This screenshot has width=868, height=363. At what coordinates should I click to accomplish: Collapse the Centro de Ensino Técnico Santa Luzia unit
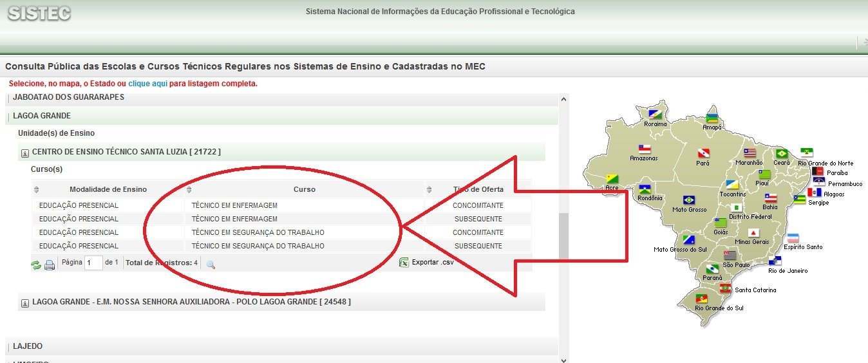(x=25, y=153)
